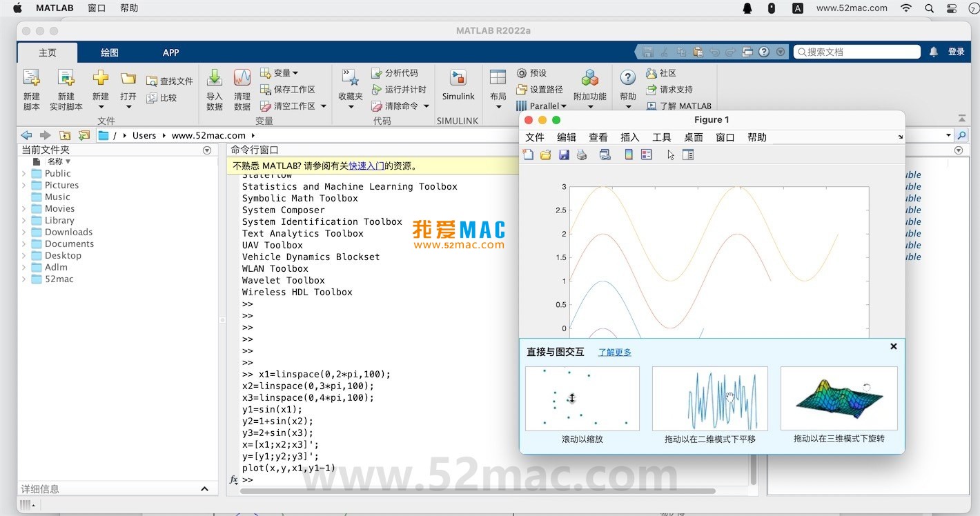
Task: Follow the 快速入门 getting started link
Action: (366, 166)
